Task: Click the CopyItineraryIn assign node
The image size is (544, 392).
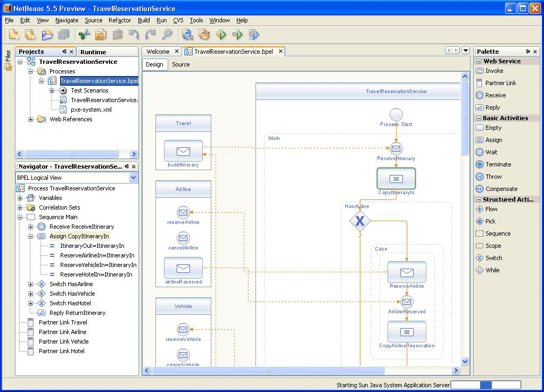Action: pyautogui.click(x=396, y=179)
